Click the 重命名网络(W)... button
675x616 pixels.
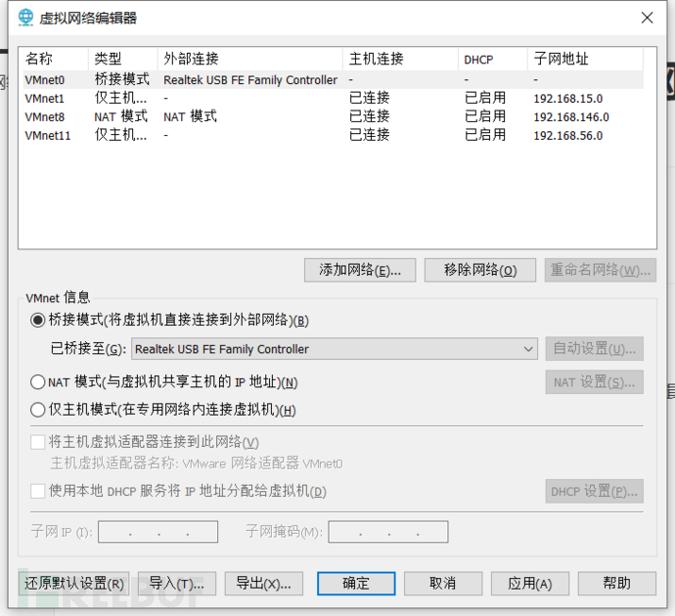(600, 270)
